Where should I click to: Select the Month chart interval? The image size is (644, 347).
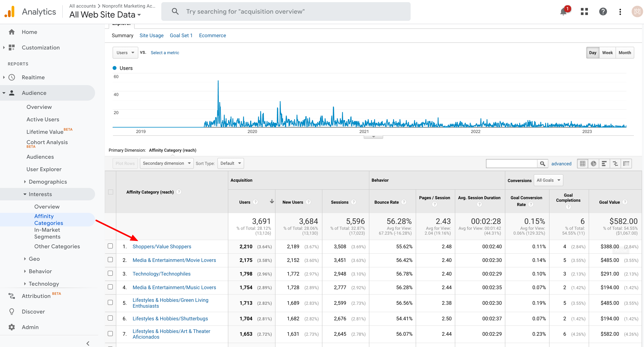click(625, 53)
